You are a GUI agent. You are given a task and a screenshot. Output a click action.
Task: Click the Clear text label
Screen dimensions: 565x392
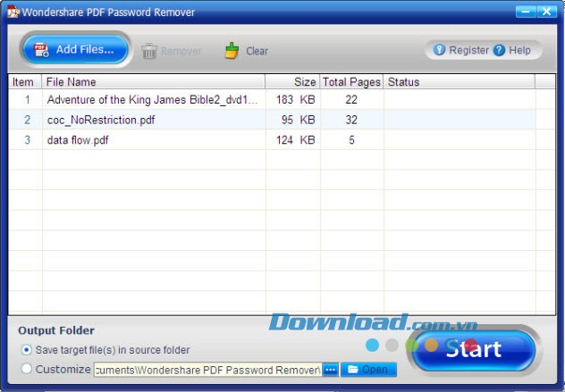[257, 51]
